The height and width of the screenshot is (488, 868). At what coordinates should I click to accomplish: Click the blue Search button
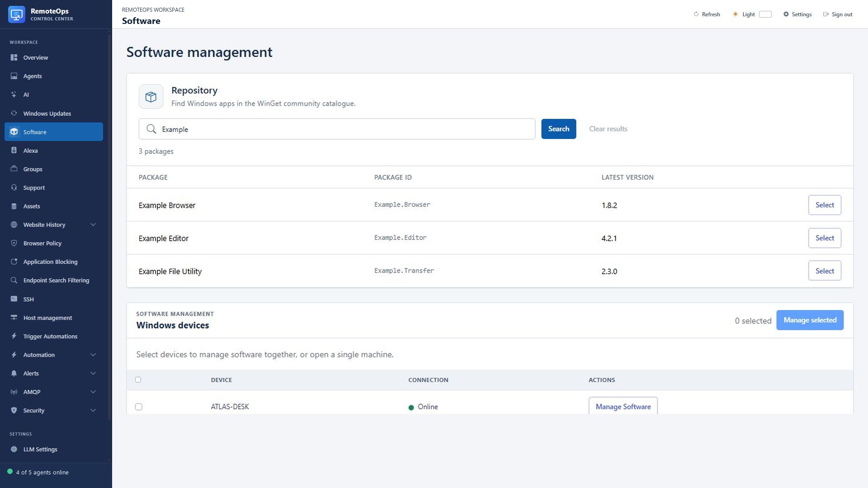pos(559,129)
